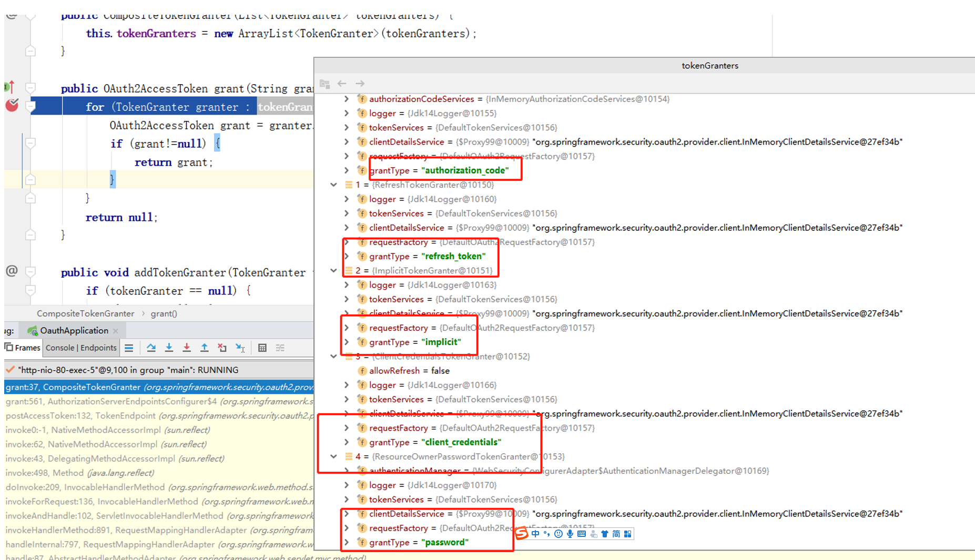Select frame invoke:498, Method
The image size is (975, 560).
(159, 473)
